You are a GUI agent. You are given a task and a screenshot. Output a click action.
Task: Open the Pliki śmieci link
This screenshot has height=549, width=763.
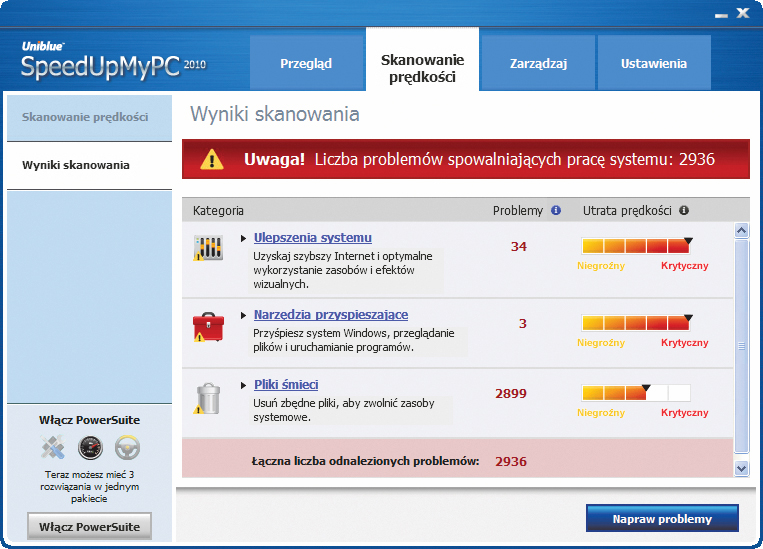(x=286, y=385)
